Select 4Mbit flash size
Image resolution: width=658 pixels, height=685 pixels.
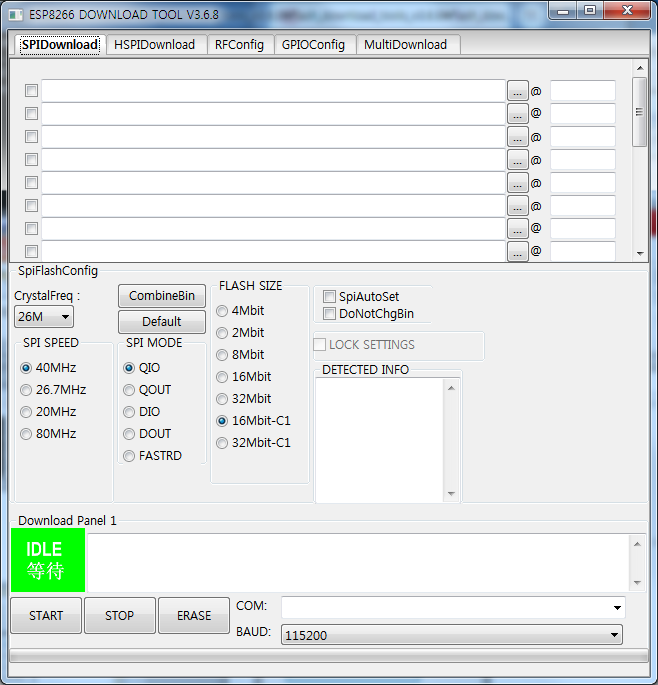(240, 311)
